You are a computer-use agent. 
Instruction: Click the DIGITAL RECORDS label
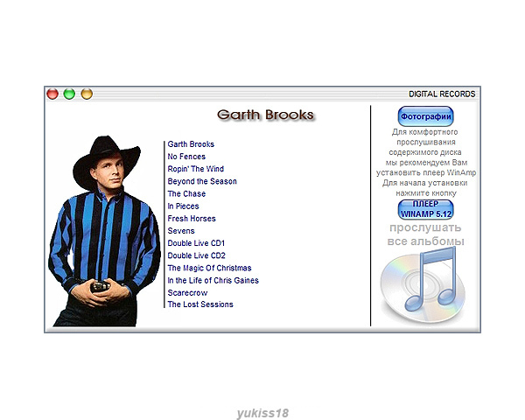[x=442, y=94]
